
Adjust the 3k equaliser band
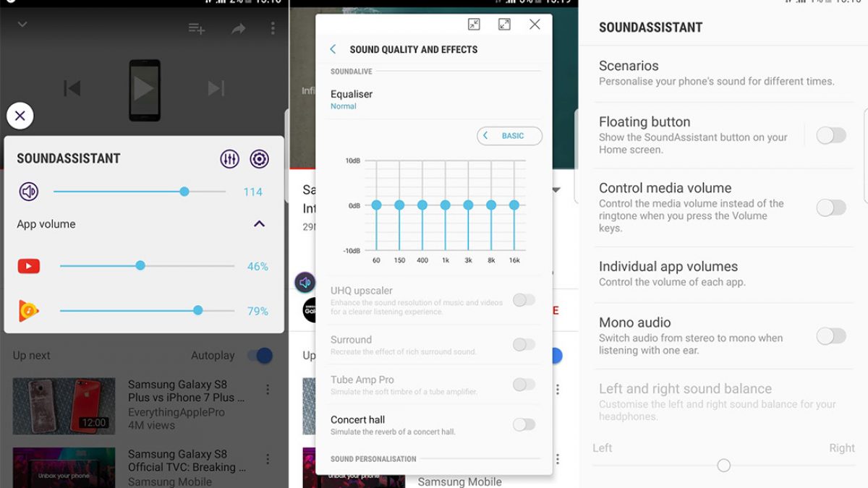468,205
